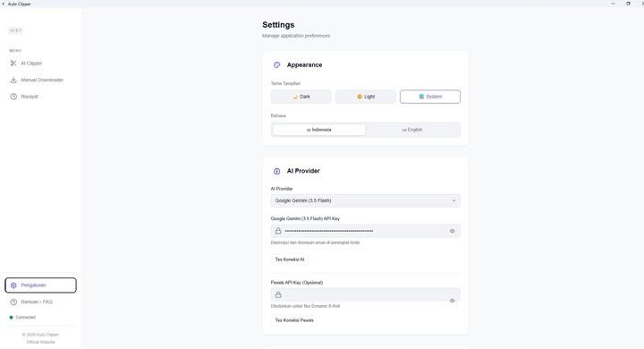Expand the AI Provider dropdown

(366, 200)
